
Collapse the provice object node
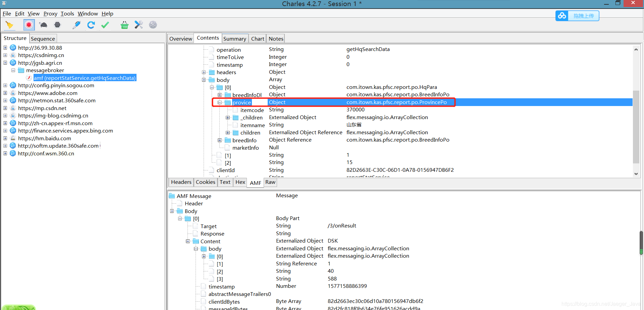click(x=220, y=103)
